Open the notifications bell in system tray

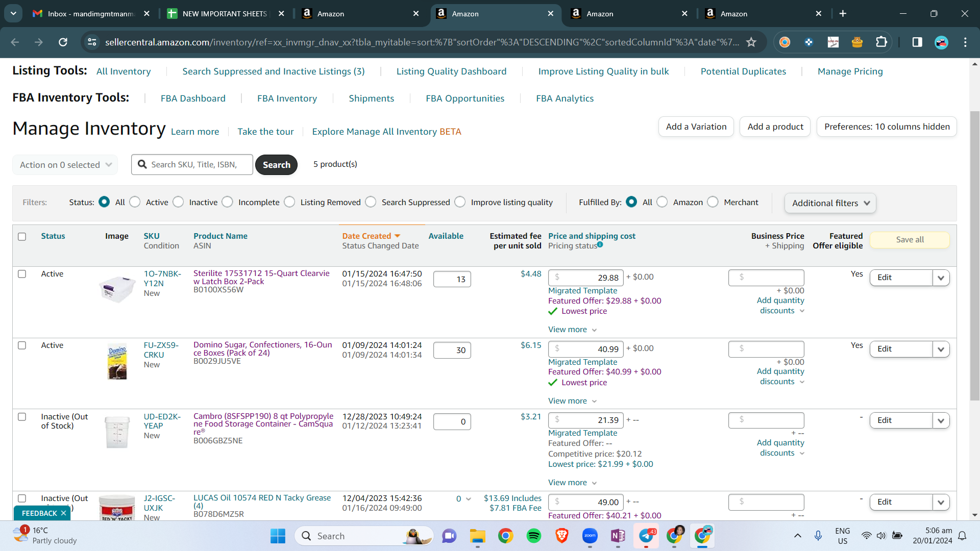(x=962, y=536)
